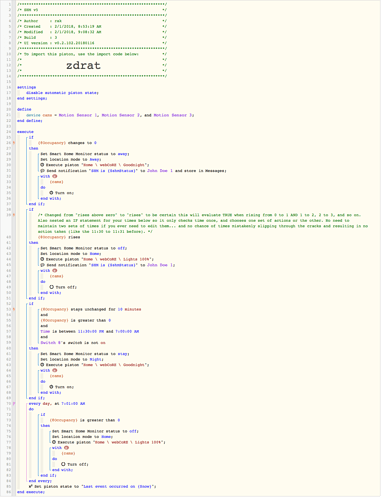The height and width of the screenshot is (499, 383).
Task: Click 'Motion Sensor 3' in the define block
Action: point(173,115)
